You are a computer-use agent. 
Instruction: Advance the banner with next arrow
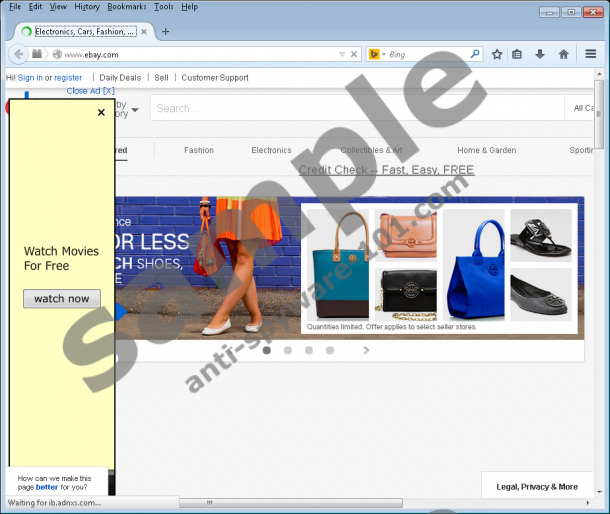[366, 350]
